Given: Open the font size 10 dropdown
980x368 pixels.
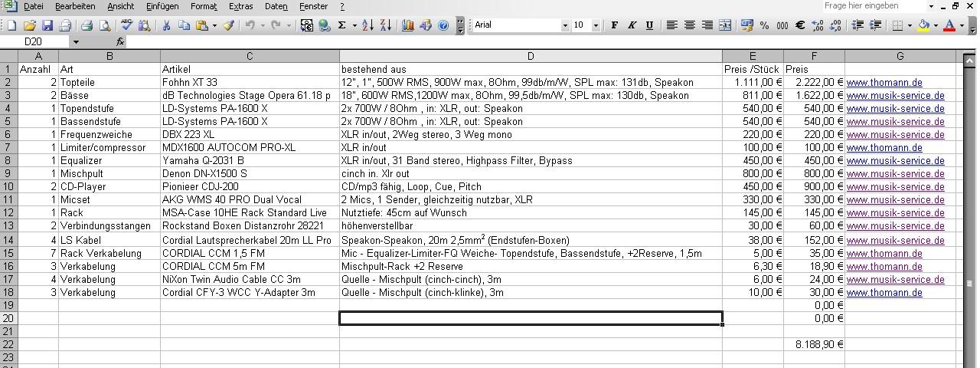Looking at the screenshot, I should pyautogui.click(x=596, y=25).
